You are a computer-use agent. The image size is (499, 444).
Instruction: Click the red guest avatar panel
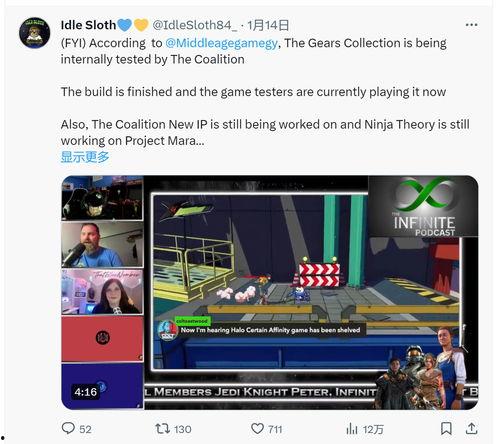(102, 339)
